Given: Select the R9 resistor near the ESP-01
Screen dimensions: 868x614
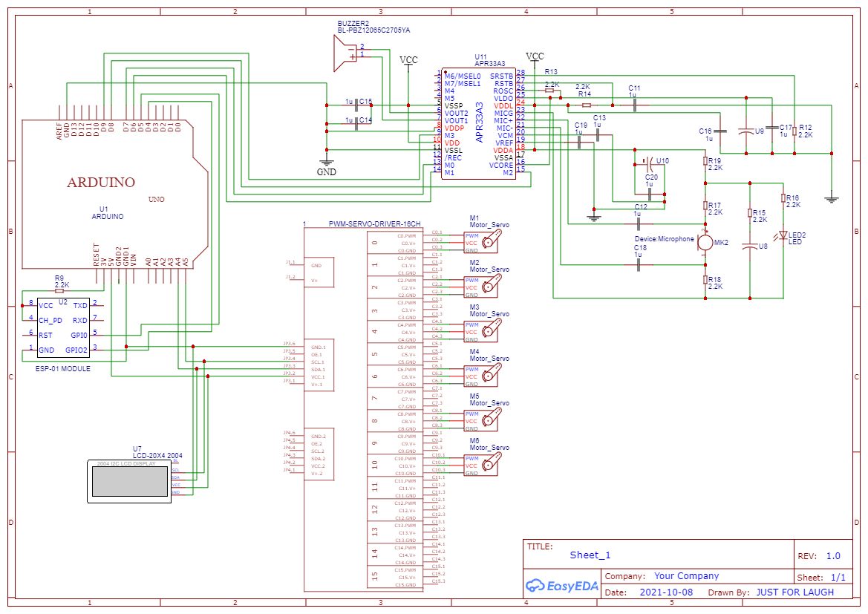Looking at the screenshot, I should 60,290.
